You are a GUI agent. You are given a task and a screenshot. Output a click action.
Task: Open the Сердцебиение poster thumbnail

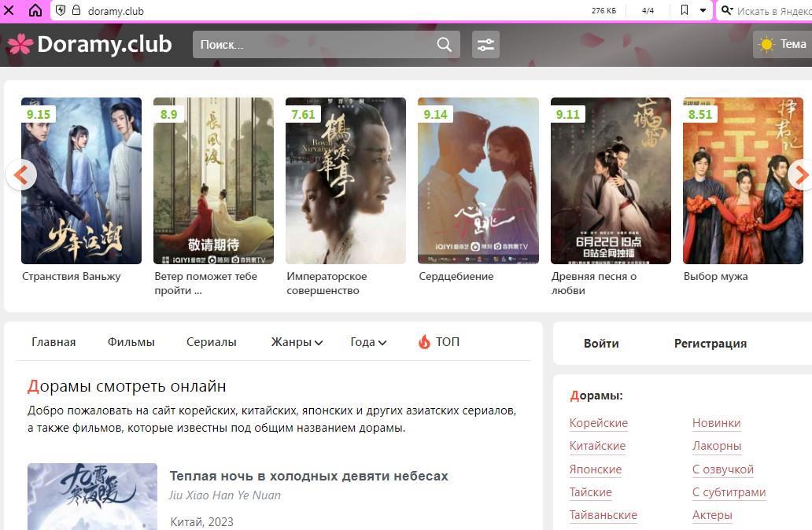coord(478,181)
